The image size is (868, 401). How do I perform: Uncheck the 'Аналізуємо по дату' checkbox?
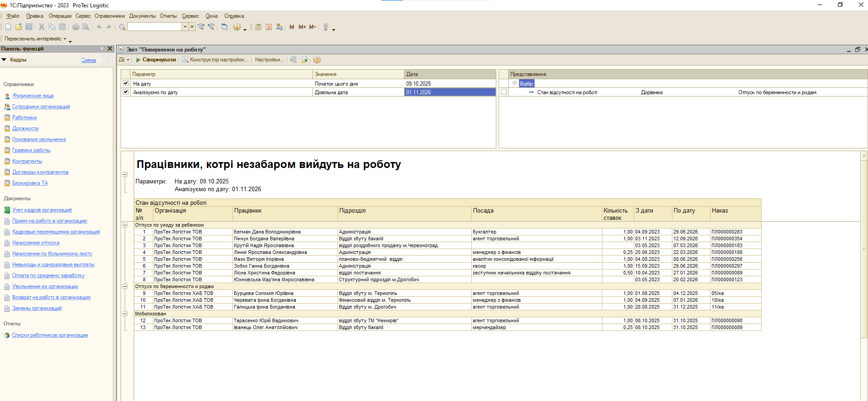[x=126, y=92]
